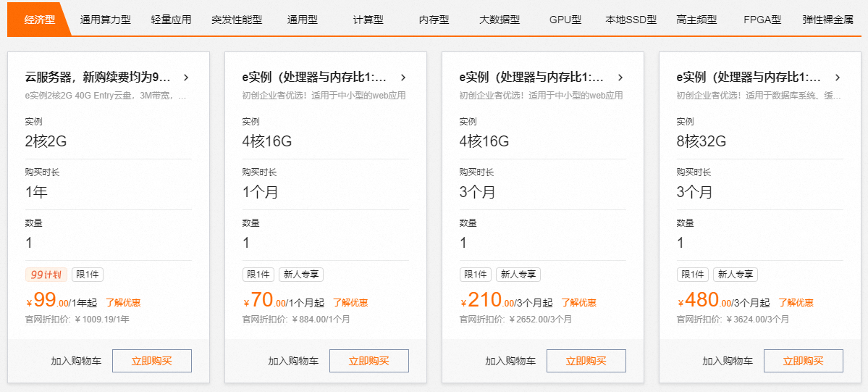Click 立即购买 on the ¥70 plan

click(x=369, y=361)
